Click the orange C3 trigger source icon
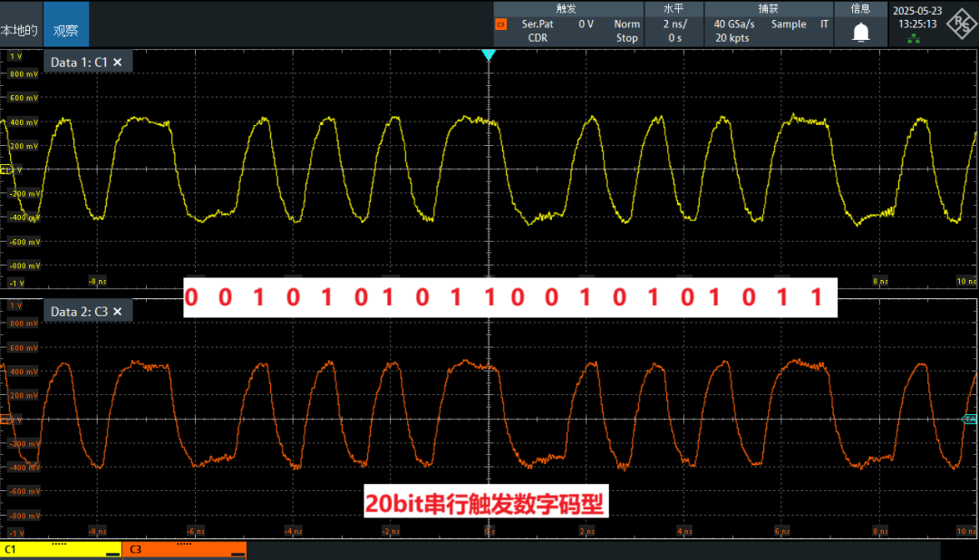The width and height of the screenshot is (979, 560). coord(499,25)
